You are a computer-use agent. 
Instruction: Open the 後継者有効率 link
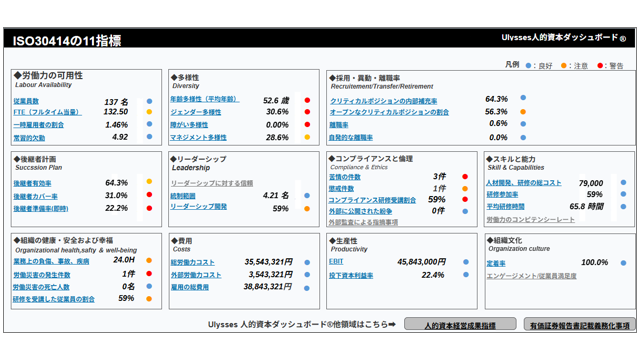(32, 184)
